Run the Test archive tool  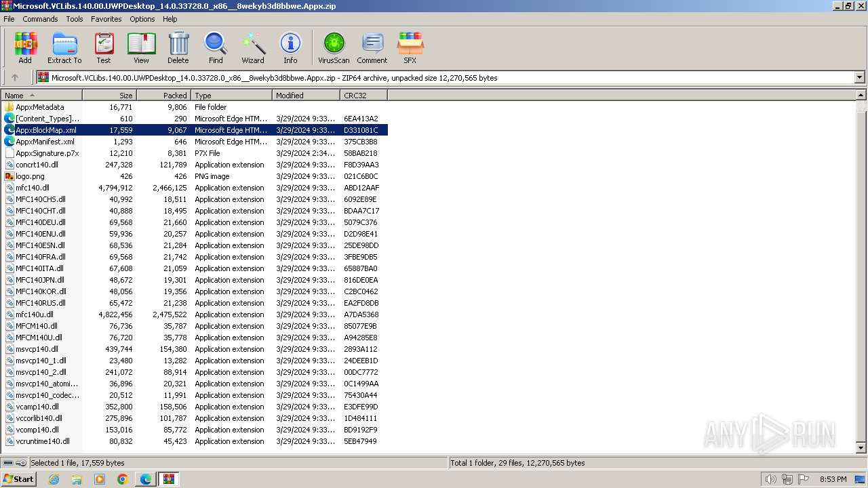pos(104,48)
